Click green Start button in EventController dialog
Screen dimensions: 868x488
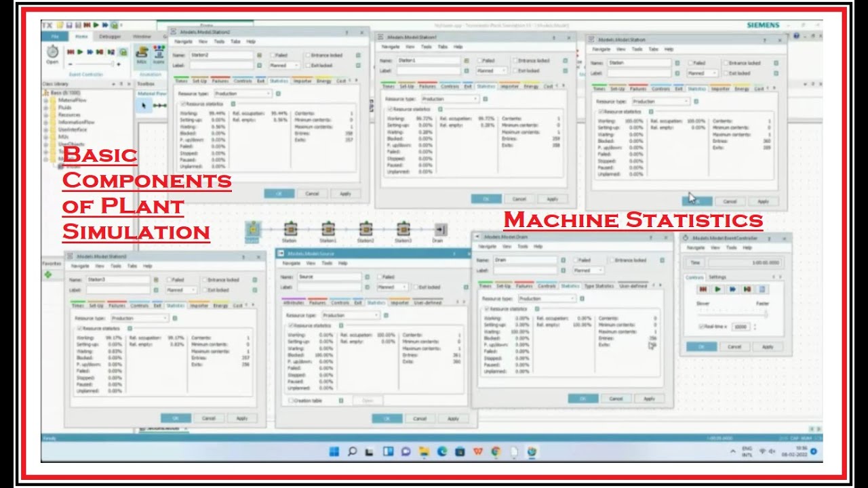(x=718, y=289)
